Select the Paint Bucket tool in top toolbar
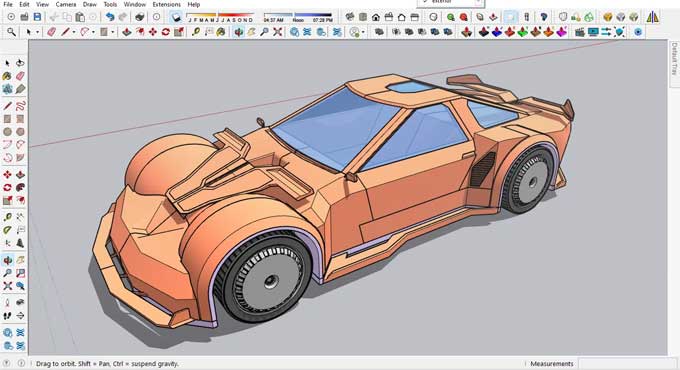680x370 pixels. point(221,32)
